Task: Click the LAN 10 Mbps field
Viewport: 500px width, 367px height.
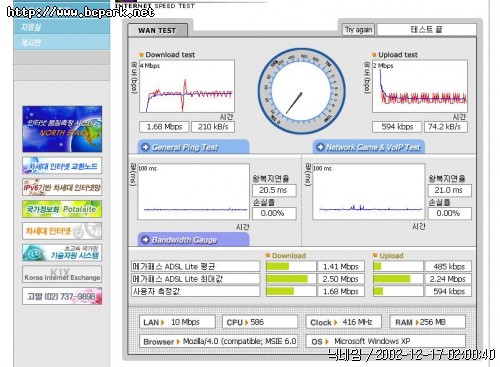Action: [x=177, y=322]
